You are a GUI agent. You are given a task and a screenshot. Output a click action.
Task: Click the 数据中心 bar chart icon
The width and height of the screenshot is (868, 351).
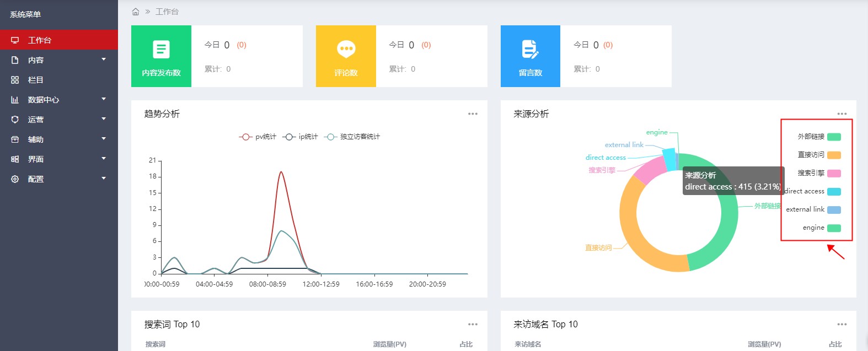pos(15,100)
